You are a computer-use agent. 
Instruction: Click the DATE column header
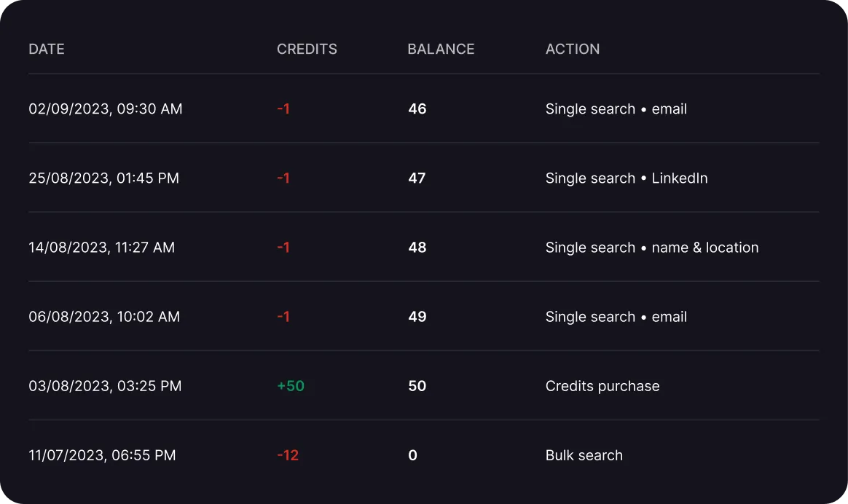click(47, 50)
